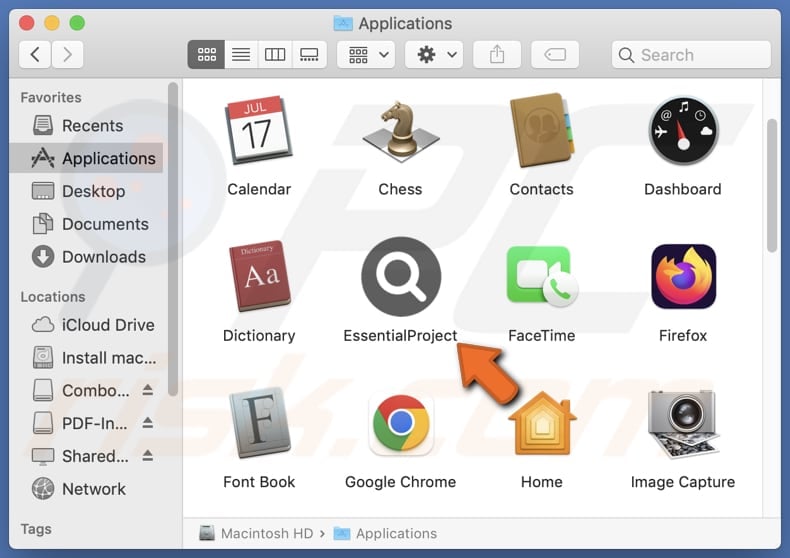The width and height of the screenshot is (790, 558).
Task: Click the Locations section header
Action: click(x=53, y=297)
